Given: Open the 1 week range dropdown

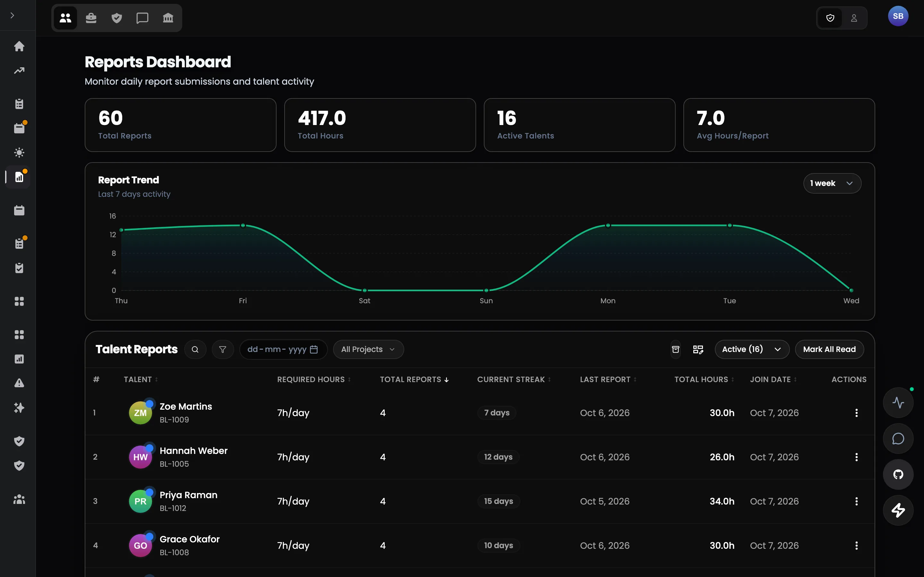Looking at the screenshot, I should click(x=832, y=183).
